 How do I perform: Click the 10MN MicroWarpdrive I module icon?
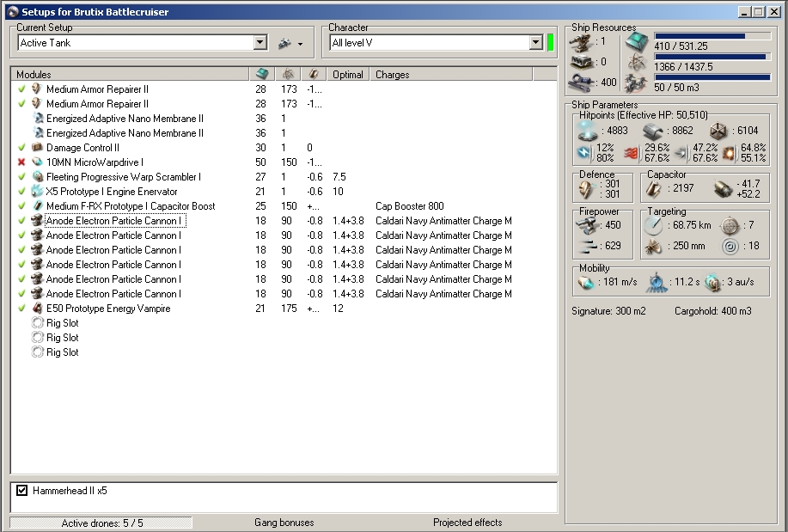[37, 162]
